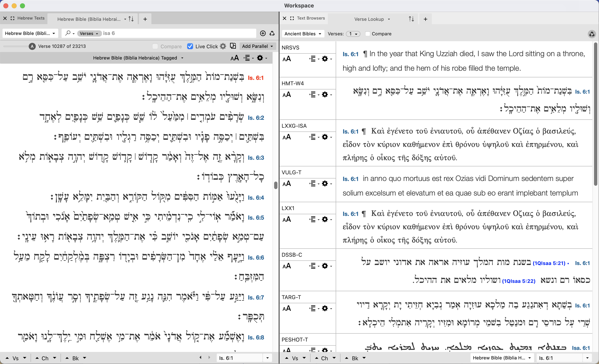Click the detach icon beside Text Browsers
Viewport: 599px width, 364px height.
292,18
